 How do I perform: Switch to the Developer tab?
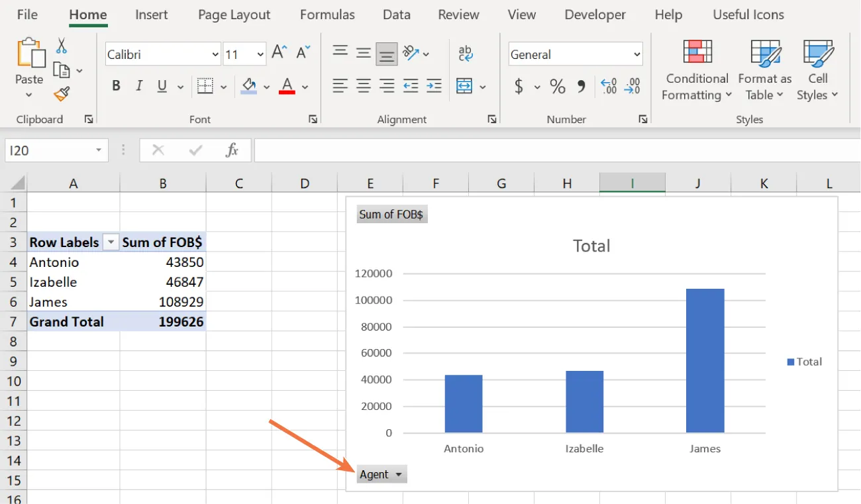(594, 14)
